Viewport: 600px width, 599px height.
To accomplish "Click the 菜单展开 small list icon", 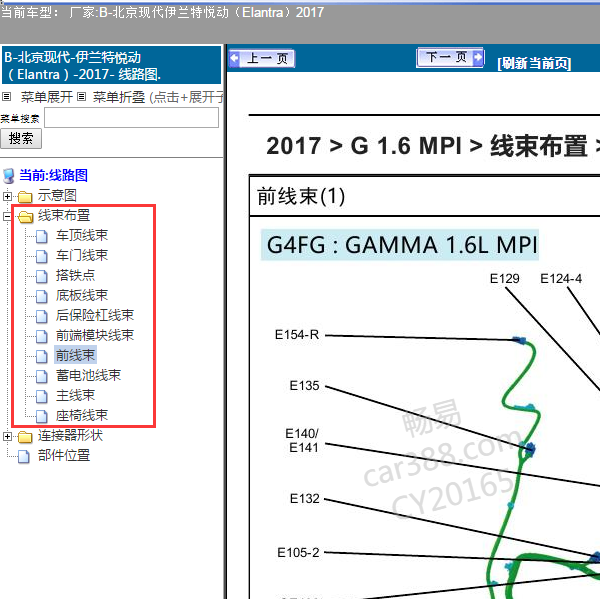I will click(x=7, y=96).
